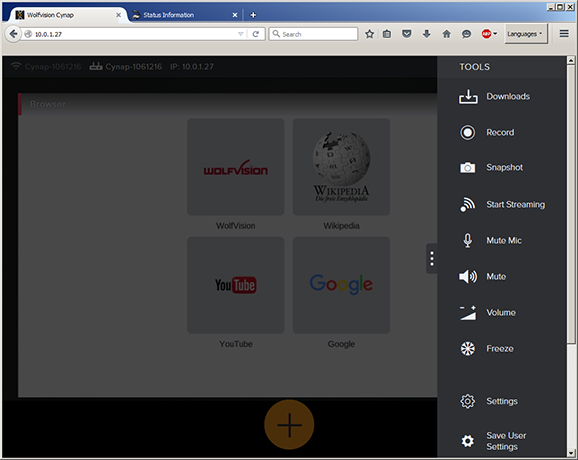This screenshot has width=578, height=460.
Task: Click the TOOLS panel heading
Action: click(x=474, y=67)
